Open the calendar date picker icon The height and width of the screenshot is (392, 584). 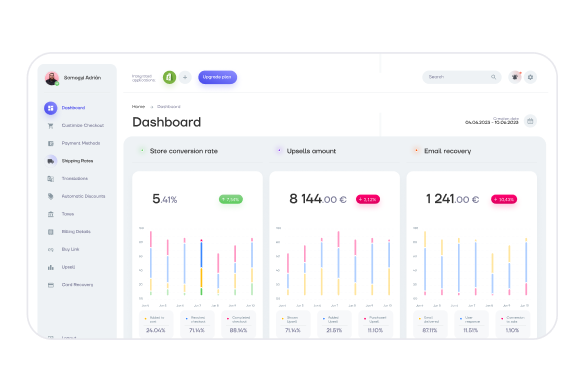530,121
